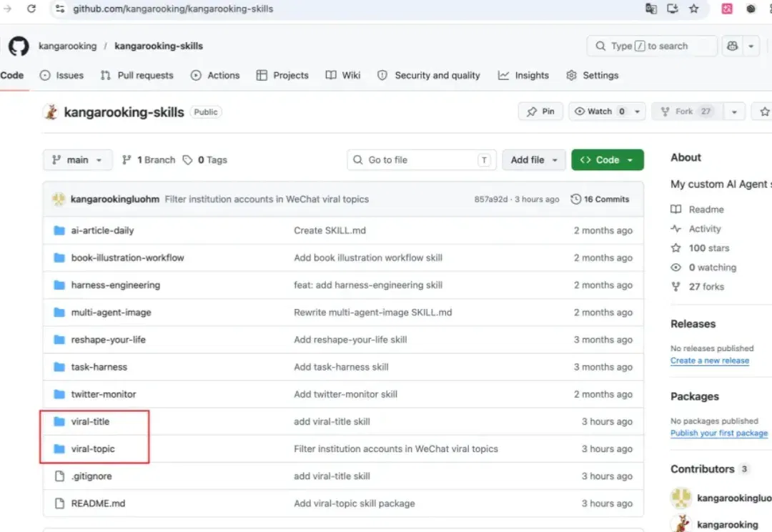
Task: Bookmark this page with the star icon
Action: pos(693,9)
